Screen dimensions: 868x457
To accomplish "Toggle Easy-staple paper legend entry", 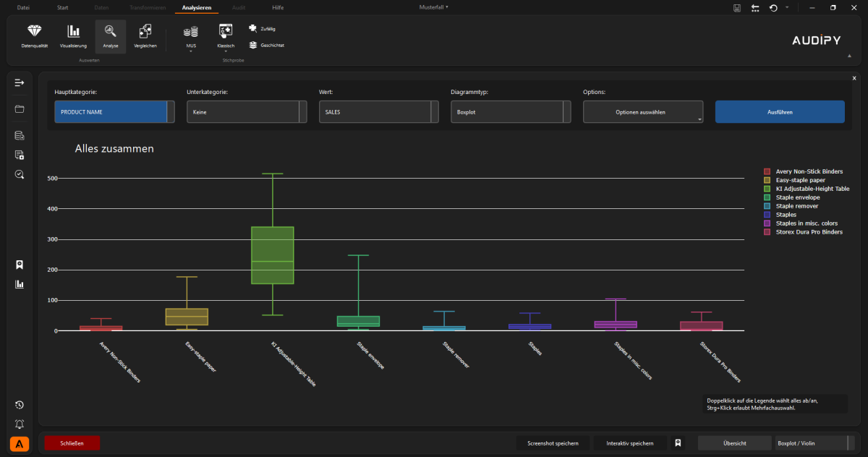I will pos(800,180).
